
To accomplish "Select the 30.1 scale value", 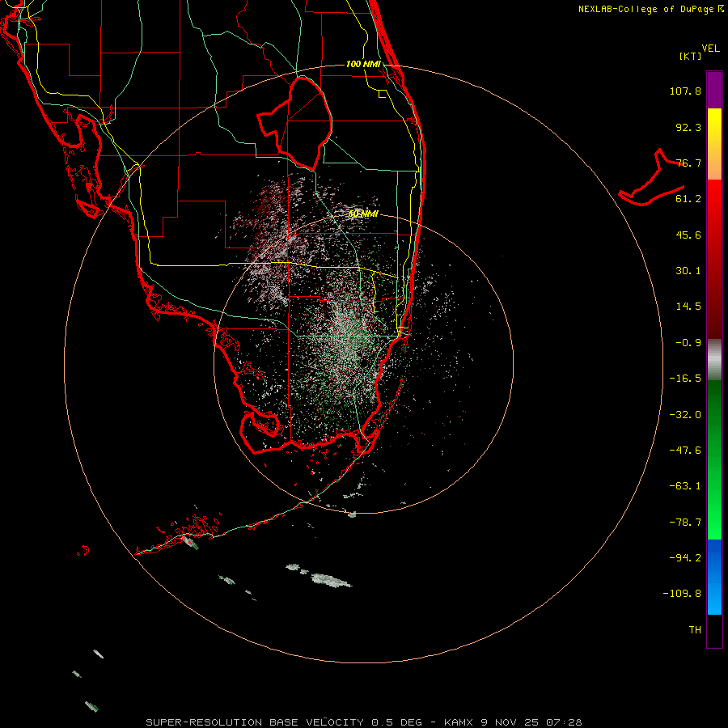I will tap(688, 271).
